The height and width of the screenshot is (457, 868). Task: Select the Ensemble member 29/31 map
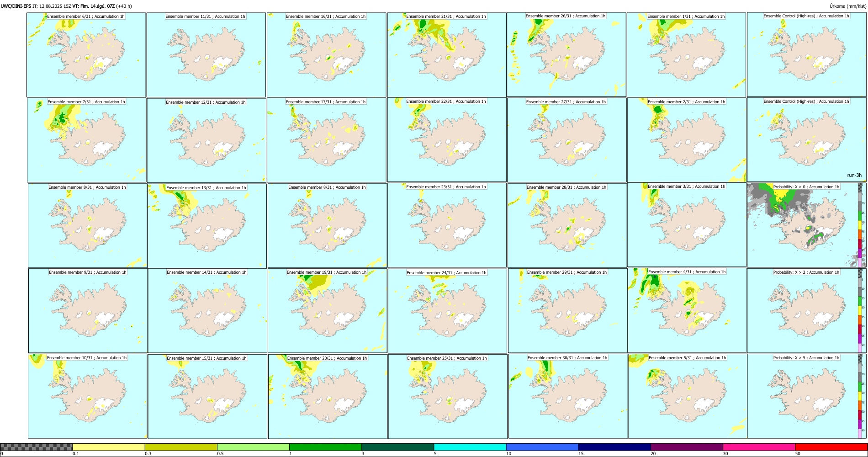[567, 310]
